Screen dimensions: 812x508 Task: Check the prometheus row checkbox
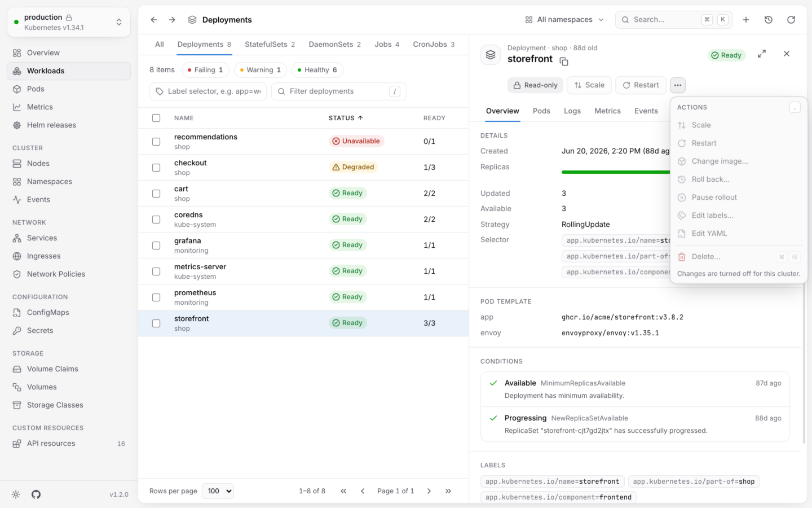(x=156, y=297)
